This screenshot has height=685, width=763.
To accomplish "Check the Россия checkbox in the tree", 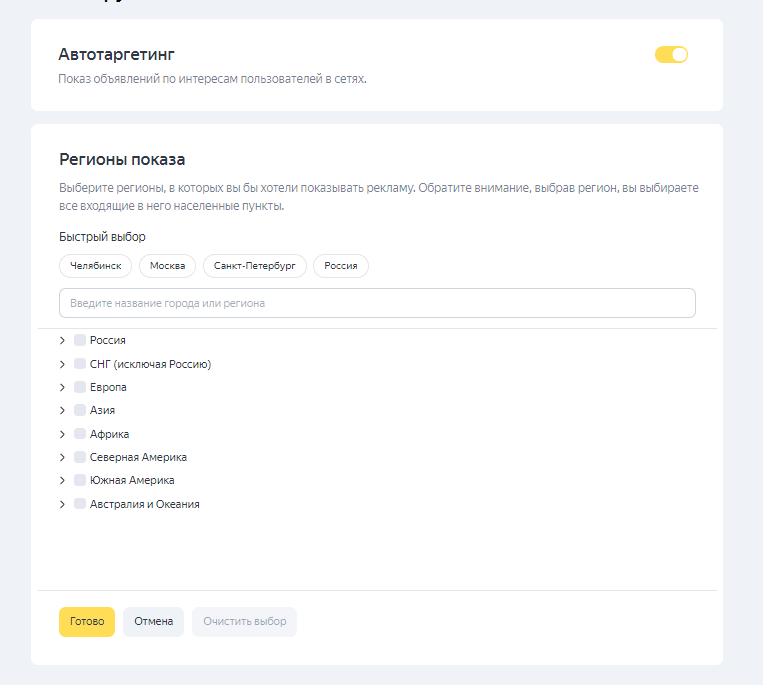I will 80,340.
